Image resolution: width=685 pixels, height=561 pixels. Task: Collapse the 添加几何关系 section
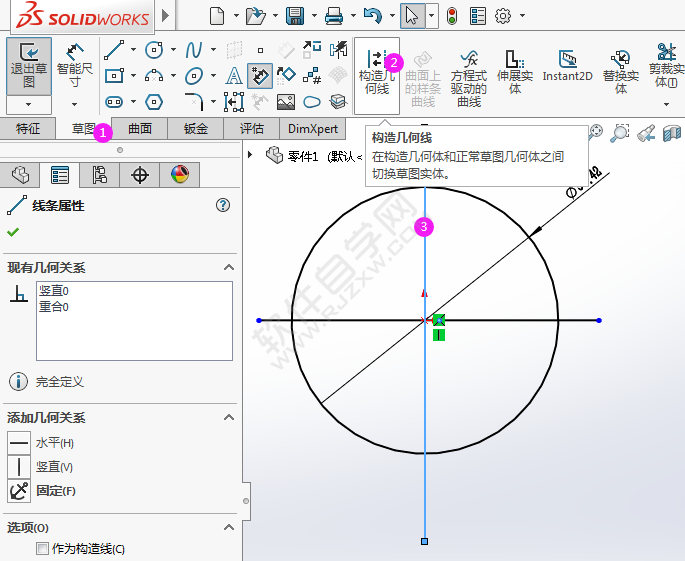228,418
